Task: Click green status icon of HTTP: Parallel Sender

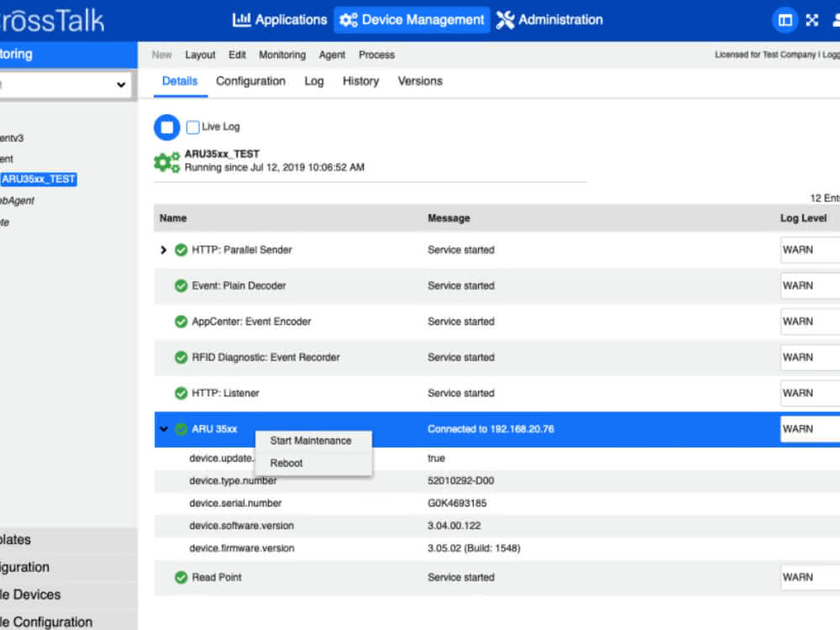Action: point(181,250)
